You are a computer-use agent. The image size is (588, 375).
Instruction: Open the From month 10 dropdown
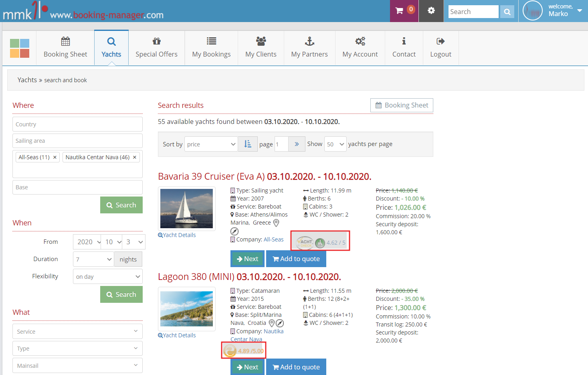[111, 242]
